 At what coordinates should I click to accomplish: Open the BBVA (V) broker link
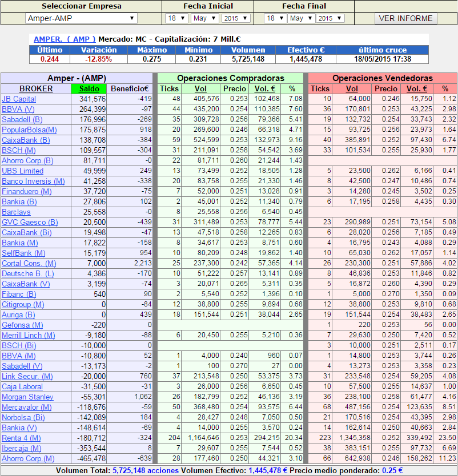18,109
